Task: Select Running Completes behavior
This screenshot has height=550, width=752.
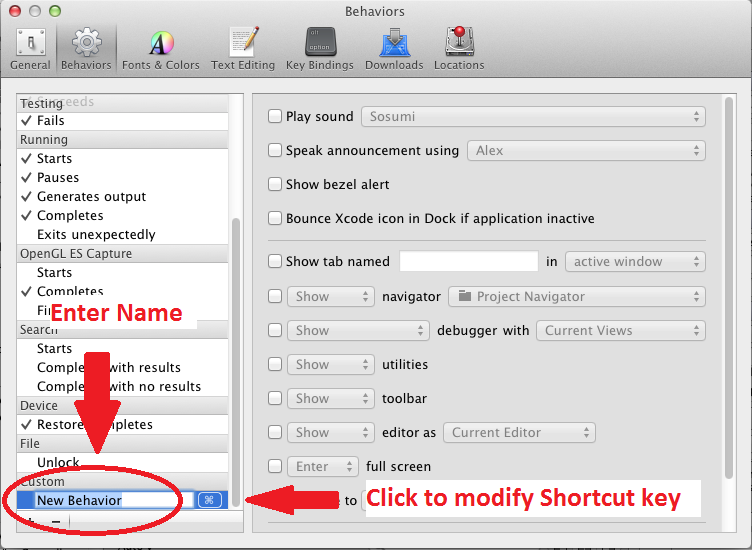Action: (122, 215)
